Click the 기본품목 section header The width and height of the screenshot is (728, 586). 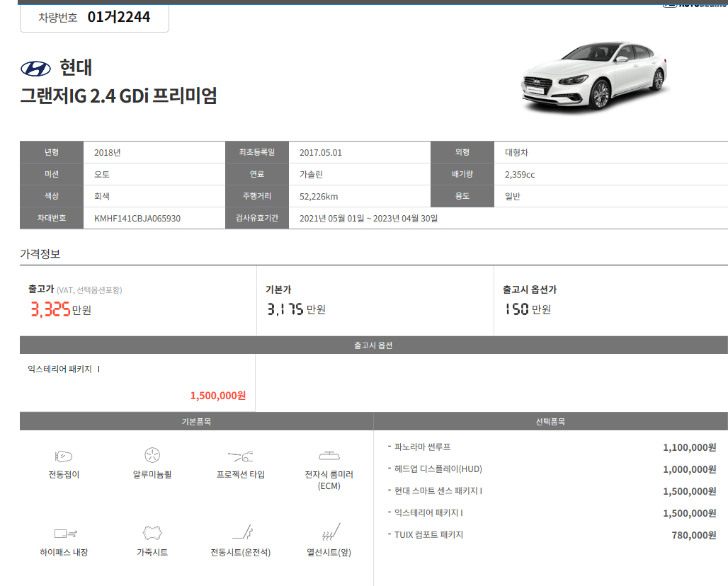[196, 421]
